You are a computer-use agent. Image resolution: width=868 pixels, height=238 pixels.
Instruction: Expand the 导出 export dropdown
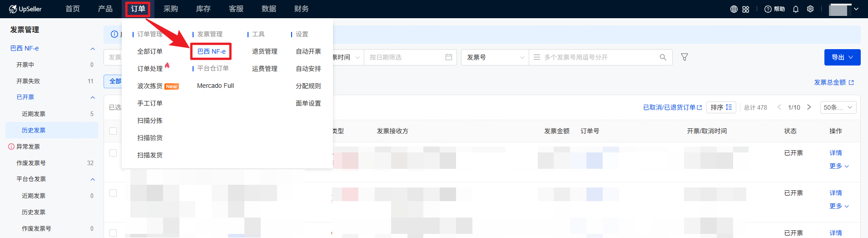(842, 57)
